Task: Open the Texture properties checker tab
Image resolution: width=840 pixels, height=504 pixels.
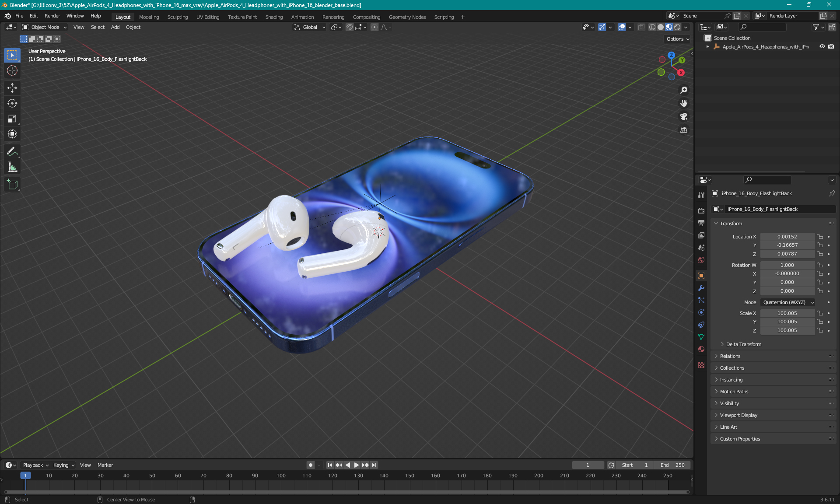Action: (x=701, y=365)
